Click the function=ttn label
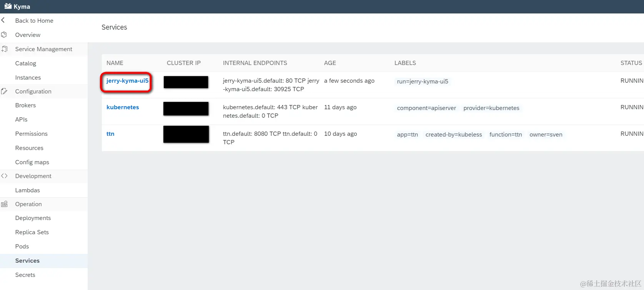The width and height of the screenshot is (644, 290). click(x=506, y=135)
